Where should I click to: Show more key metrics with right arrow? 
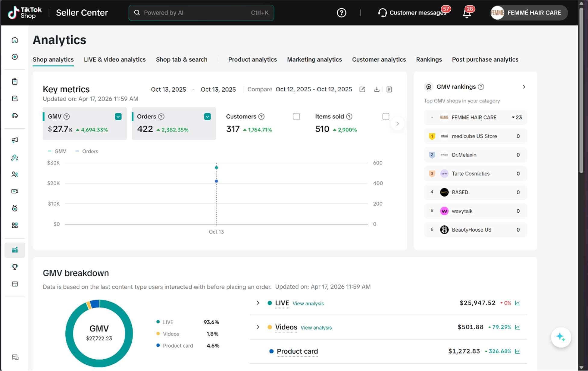[x=398, y=124]
